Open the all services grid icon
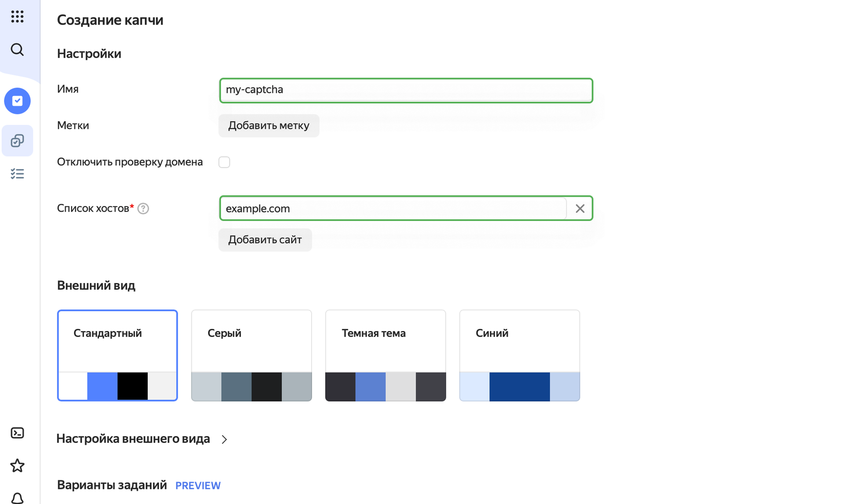The width and height of the screenshot is (845, 504). pyautogui.click(x=17, y=17)
